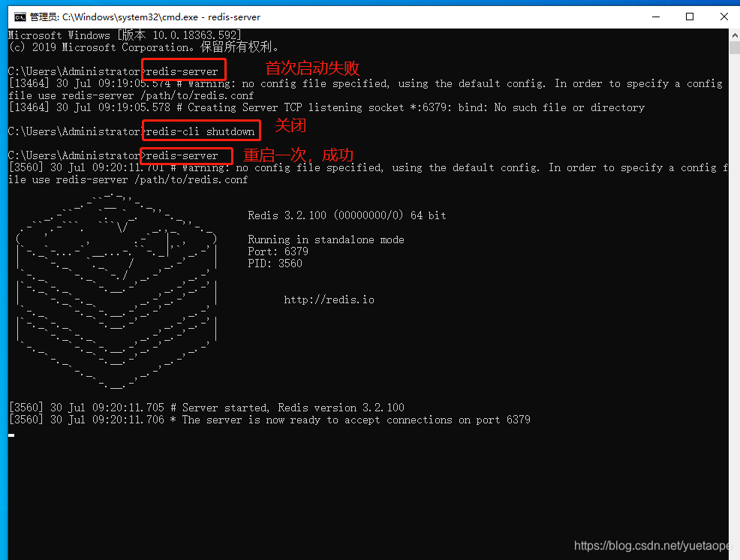This screenshot has height=560, width=740.
Task: Click the 'Server started, Redis version 3.2.100' line
Action: click(206, 408)
